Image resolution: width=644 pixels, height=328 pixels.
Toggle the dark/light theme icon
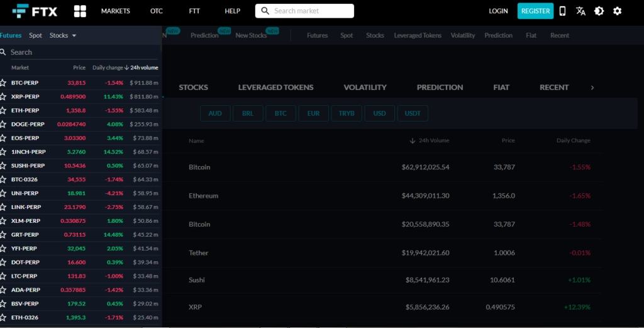[599, 11]
